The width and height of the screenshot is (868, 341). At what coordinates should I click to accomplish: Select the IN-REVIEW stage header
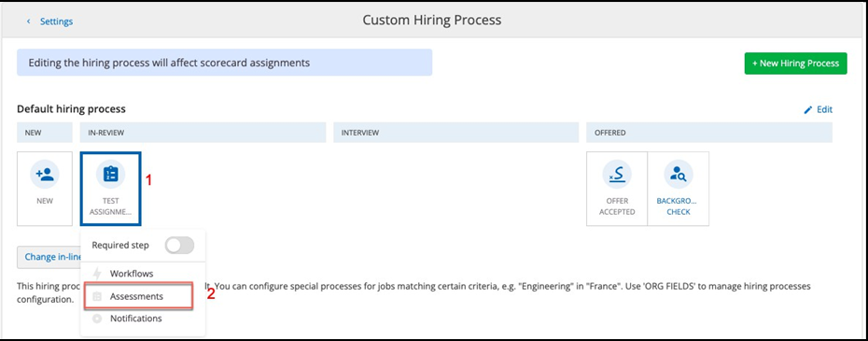pos(203,133)
